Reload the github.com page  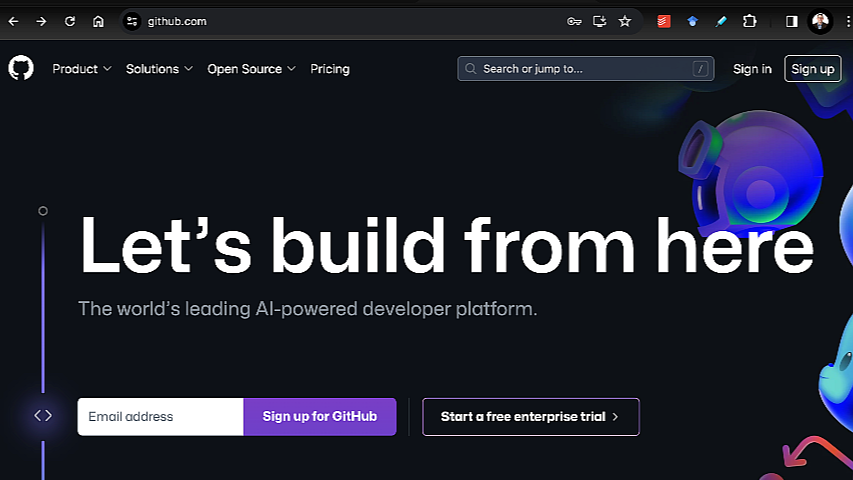point(70,21)
